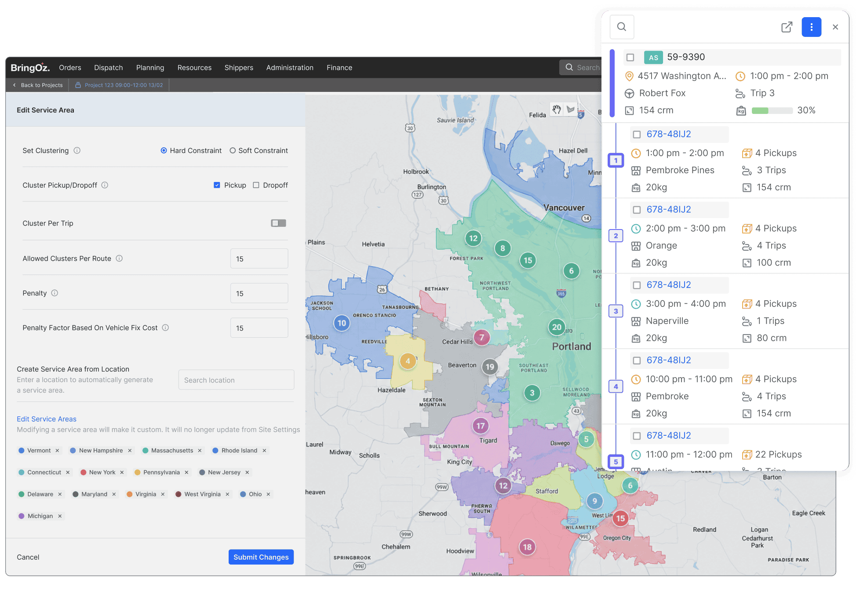Select the hand pan tool on map
Screen dimensions: 860x616
point(557,109)
